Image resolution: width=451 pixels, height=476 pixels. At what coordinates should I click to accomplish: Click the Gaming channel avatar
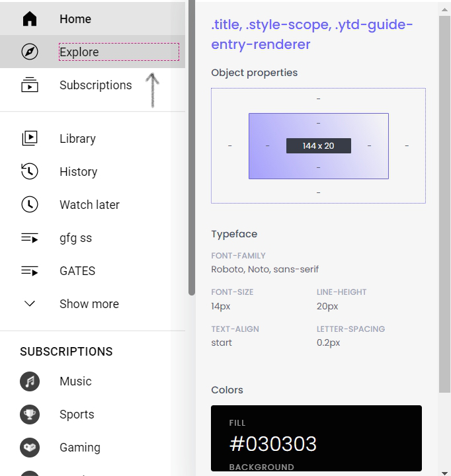click(x=30, y=448)
